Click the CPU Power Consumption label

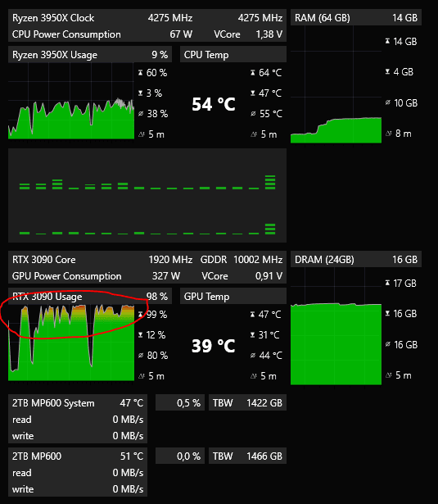(66, 34)
